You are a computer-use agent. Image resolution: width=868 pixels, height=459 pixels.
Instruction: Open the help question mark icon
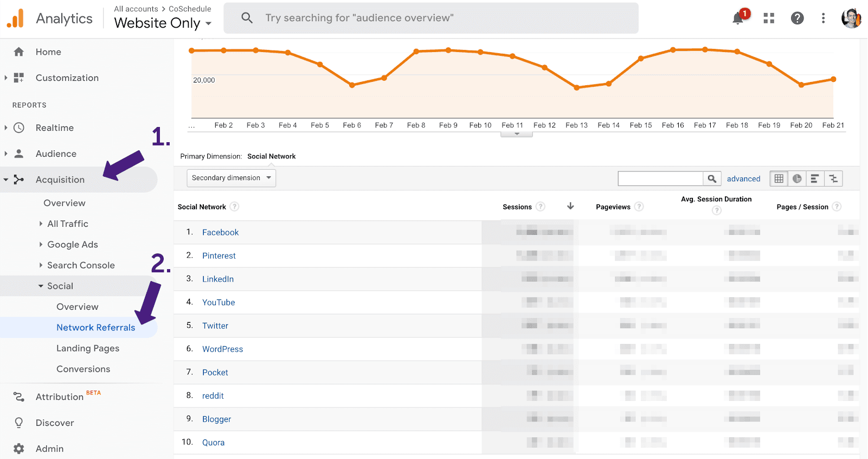(797, 18)
